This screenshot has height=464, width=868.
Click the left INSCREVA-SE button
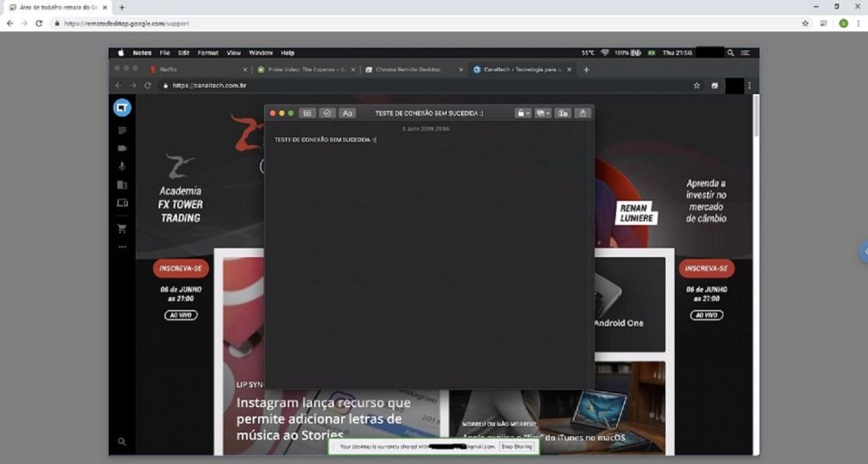181,269
